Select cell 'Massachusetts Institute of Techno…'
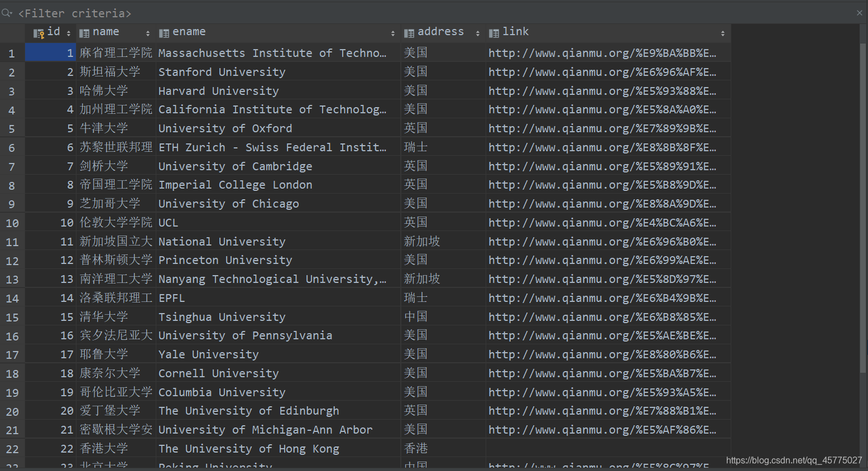Screen dimensions: 868x471 coord(278,53)
